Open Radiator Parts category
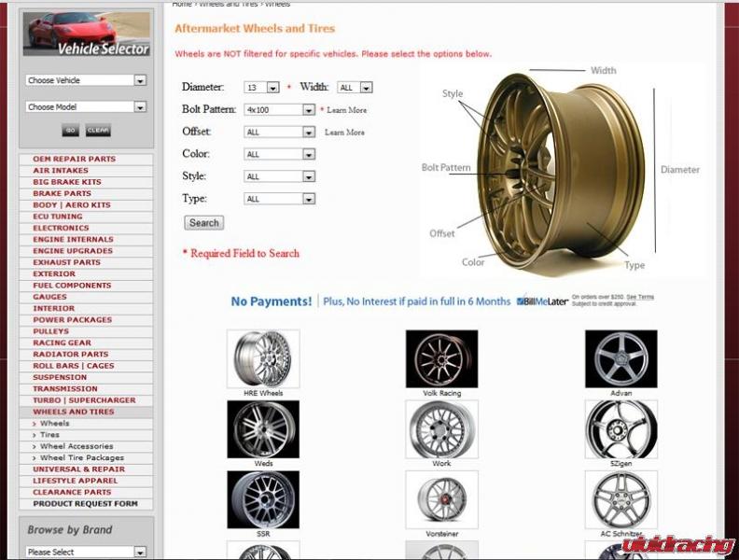The image size is (739, 560). [86, 354]
